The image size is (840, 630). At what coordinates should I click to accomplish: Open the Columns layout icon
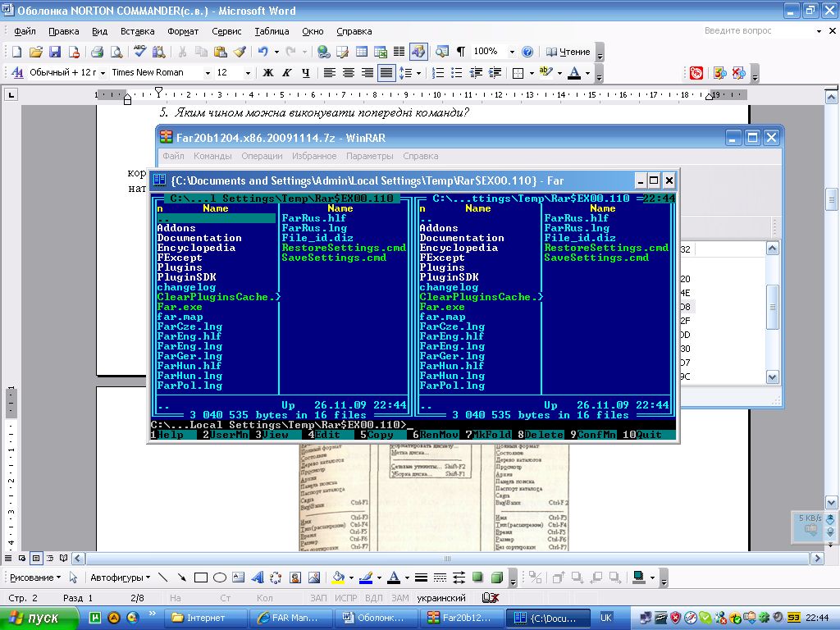[399, 52]
